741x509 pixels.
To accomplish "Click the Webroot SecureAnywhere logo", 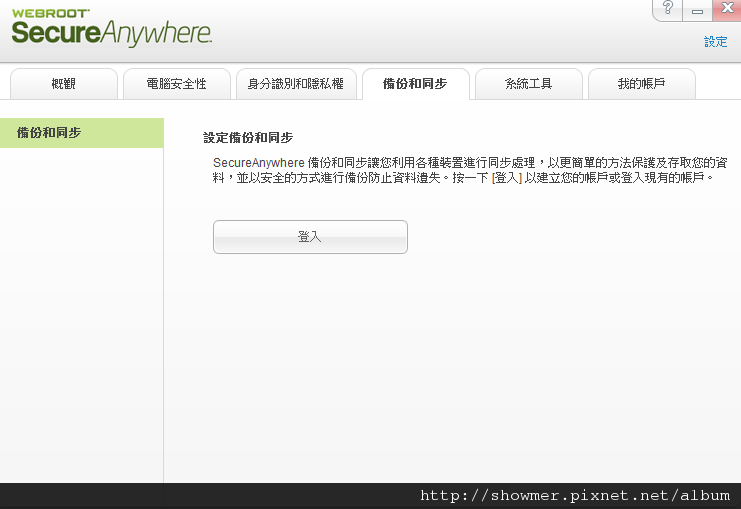I will [x=112, y=28].
